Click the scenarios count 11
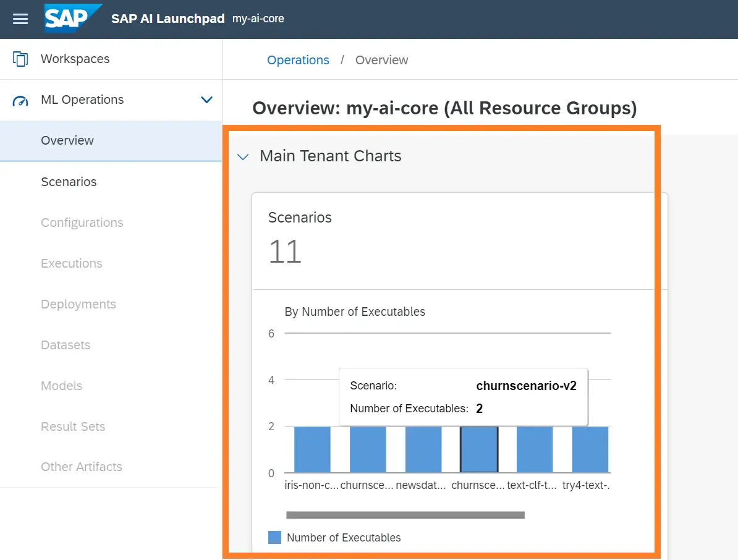The height and width of the screenshot is (560, 738). coord(285,252)
